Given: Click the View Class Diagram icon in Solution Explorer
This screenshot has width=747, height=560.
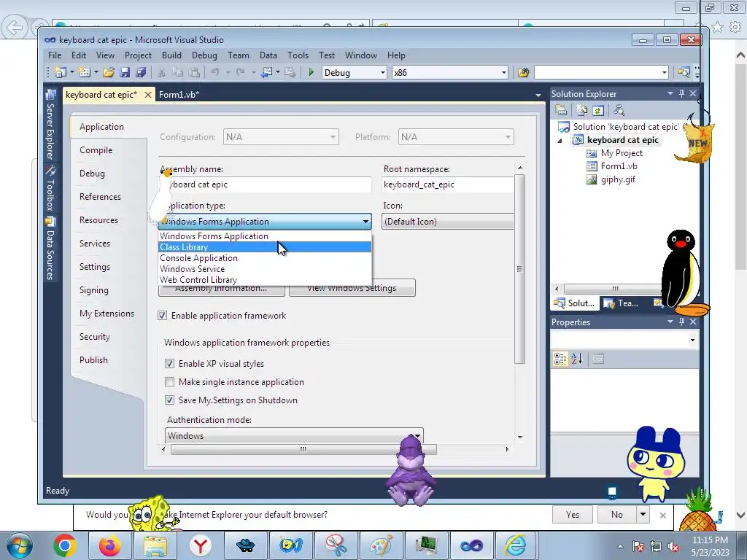Looking at the screenshot, I should [619, 111].
